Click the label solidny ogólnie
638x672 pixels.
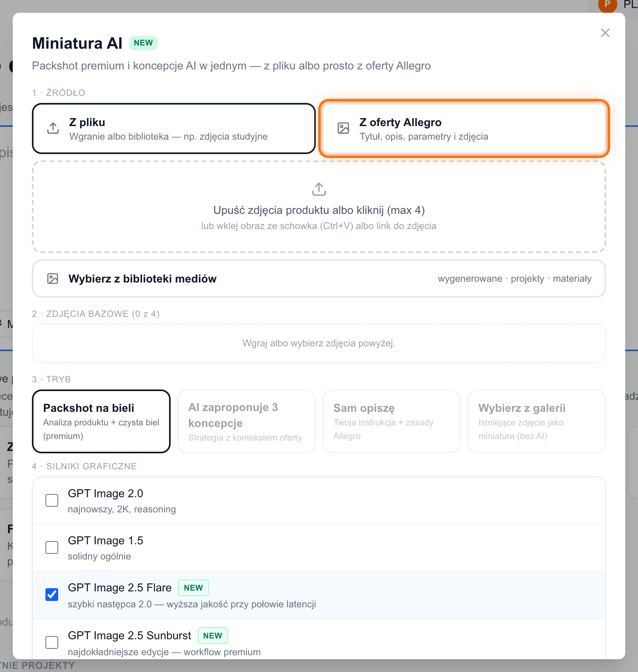[x=99, y=556]
